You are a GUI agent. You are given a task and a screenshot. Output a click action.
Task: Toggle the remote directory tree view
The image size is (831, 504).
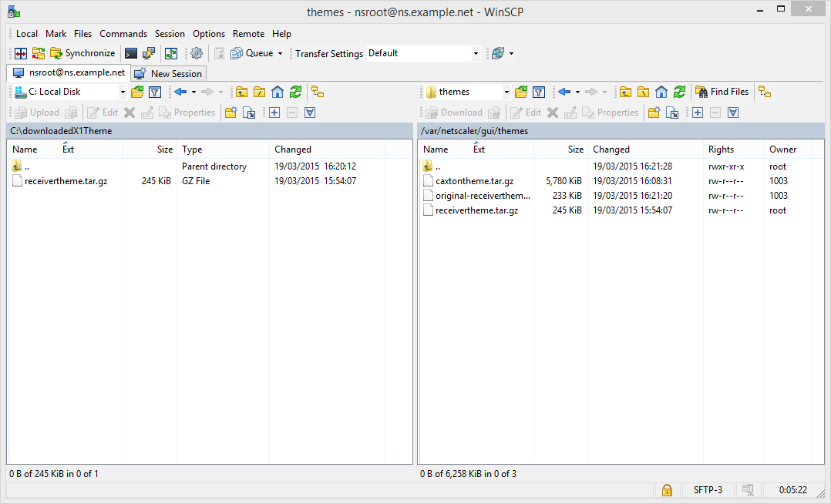tap(764, 92)
